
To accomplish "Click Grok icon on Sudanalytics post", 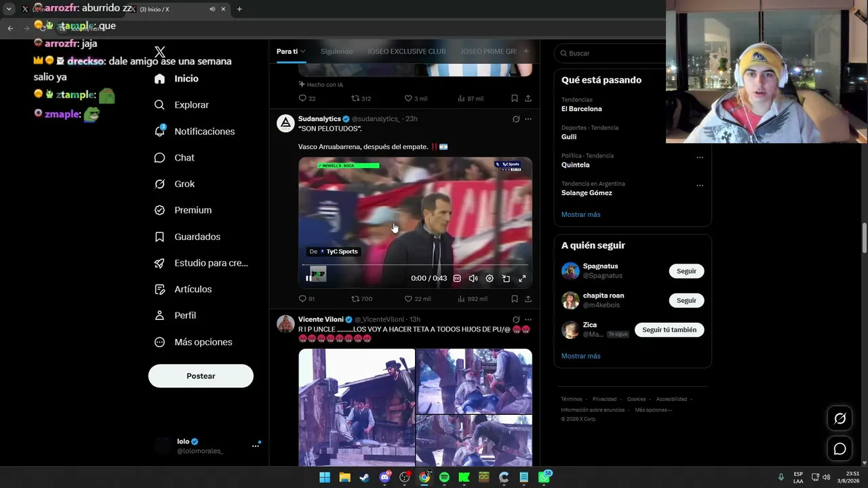I will (516, 119).
